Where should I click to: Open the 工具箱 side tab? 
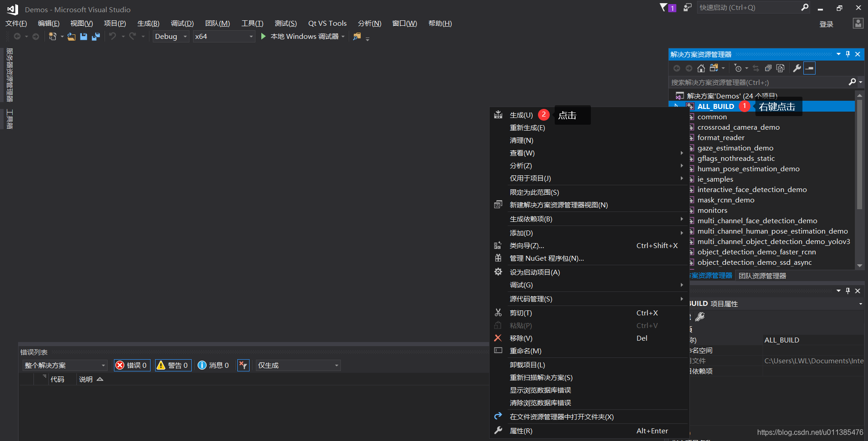(x=9, y=119)
